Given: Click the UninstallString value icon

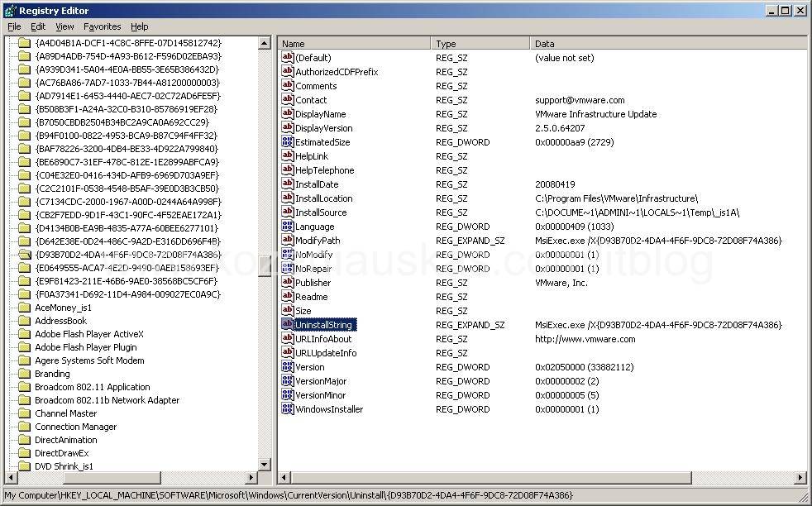Looking at the screenshot, I should click(288, 325).
